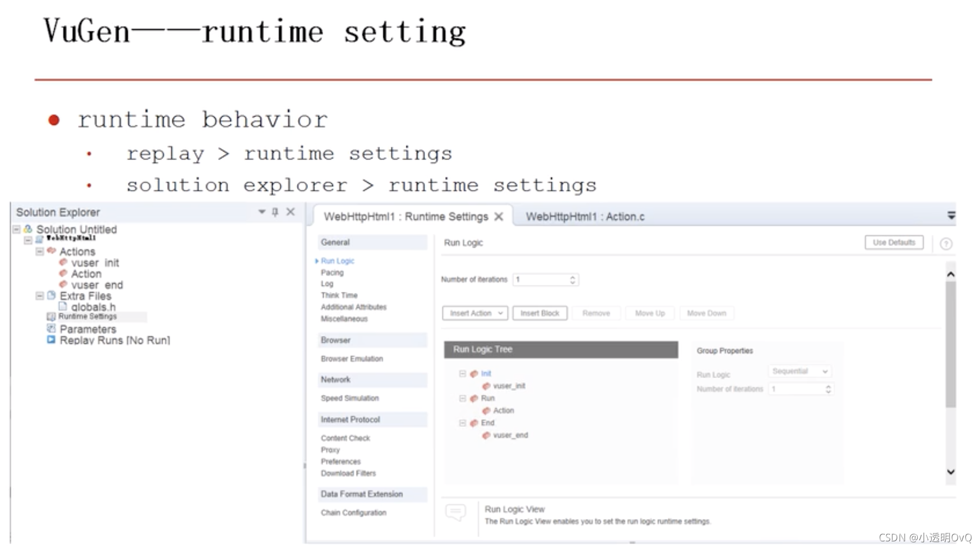Open the Run Logic Sequential dropdown
980x549 pixels.
pyautogui.click(x=800, y=371)
